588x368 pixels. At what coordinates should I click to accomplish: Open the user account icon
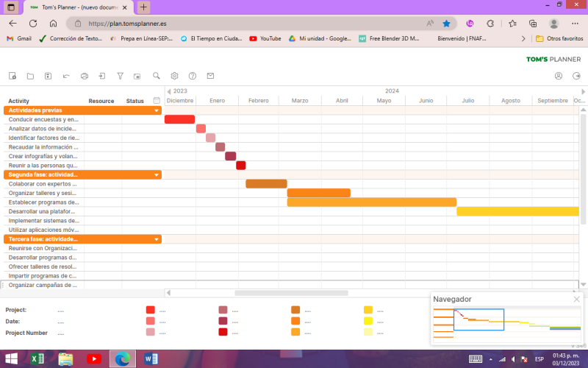point(559,76)
